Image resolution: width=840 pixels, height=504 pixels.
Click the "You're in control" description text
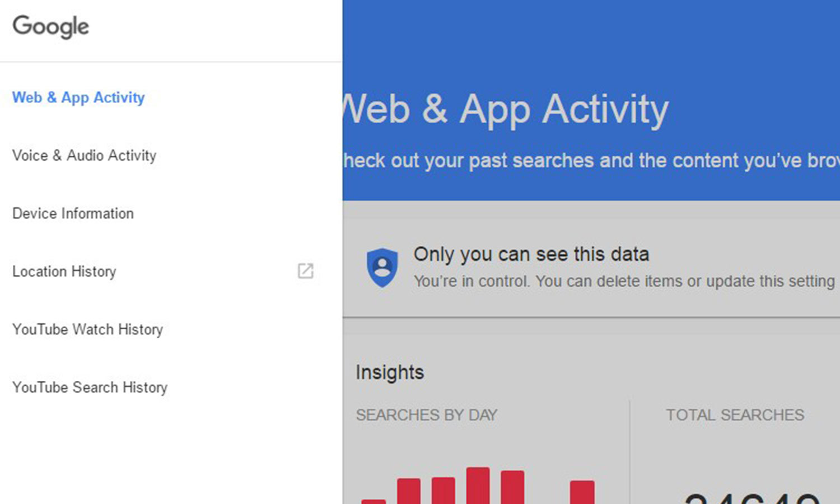click(x=624, y=281)
